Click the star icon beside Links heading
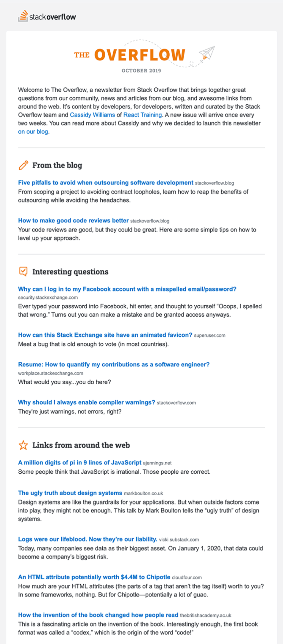This screenshot has height=644, width=283. point(23,445)
